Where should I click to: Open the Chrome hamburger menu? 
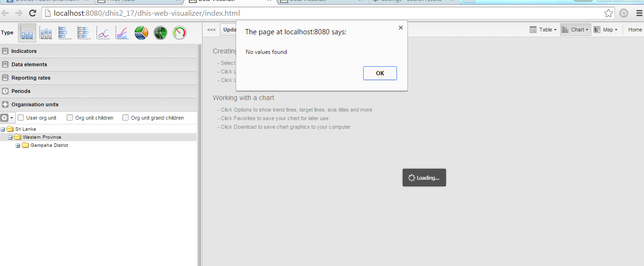coord(639,13)
